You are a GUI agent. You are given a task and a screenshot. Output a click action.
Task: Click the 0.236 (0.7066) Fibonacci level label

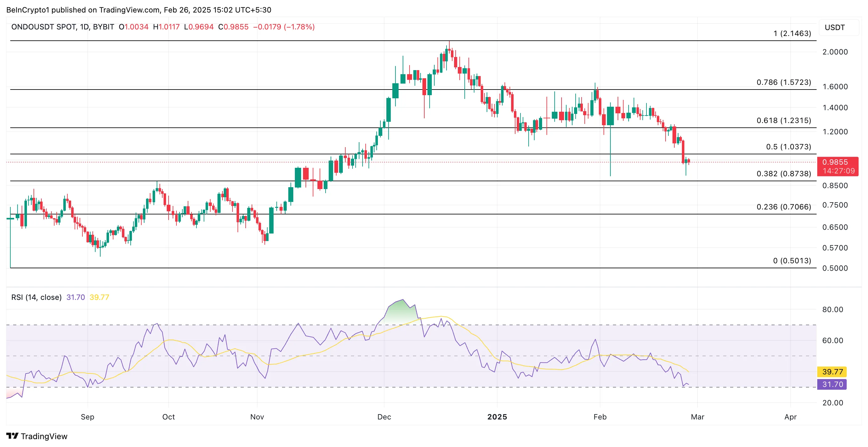pos(783,207)
